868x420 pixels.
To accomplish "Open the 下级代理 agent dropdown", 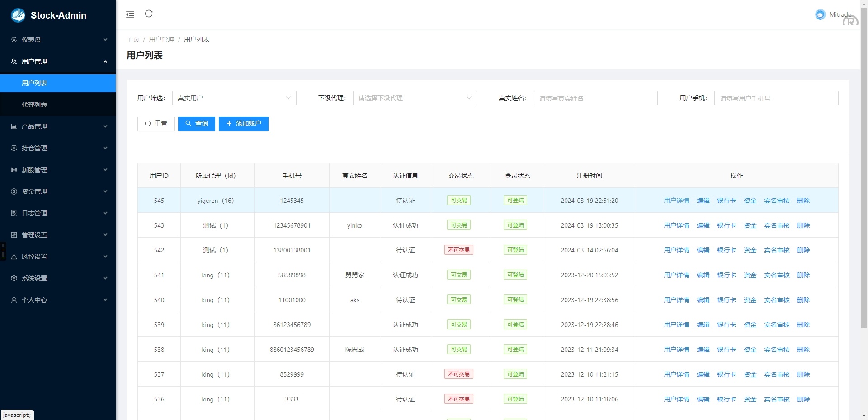I will point(415,98).
